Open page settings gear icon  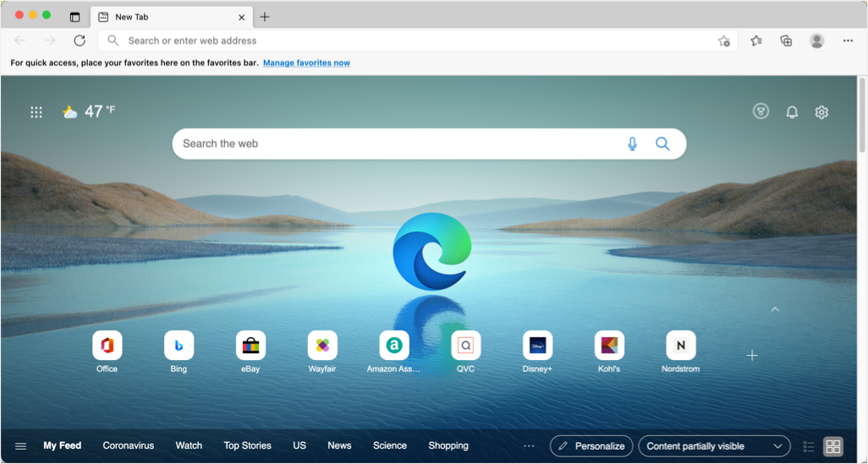(821, 112)
